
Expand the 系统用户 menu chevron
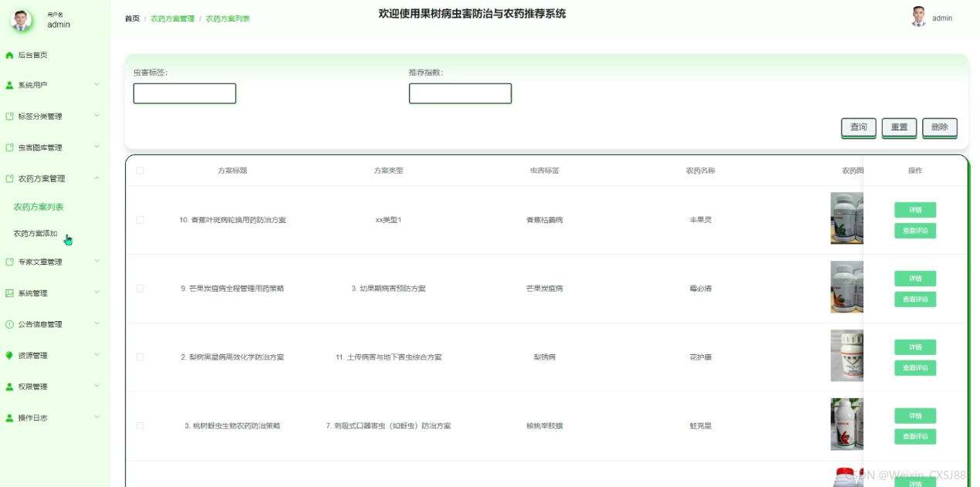pyautogui.click(x=97, y=84)
